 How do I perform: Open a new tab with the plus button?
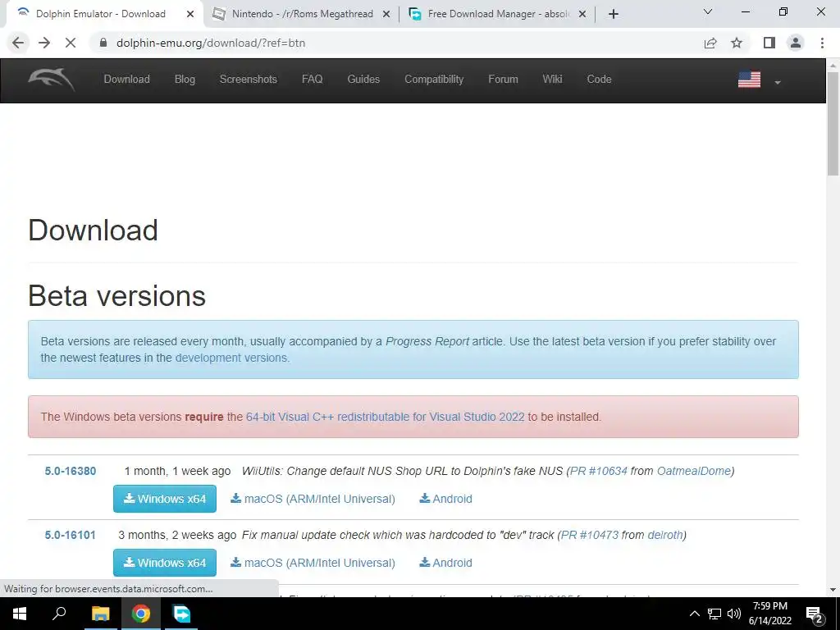tap(614, 14)
